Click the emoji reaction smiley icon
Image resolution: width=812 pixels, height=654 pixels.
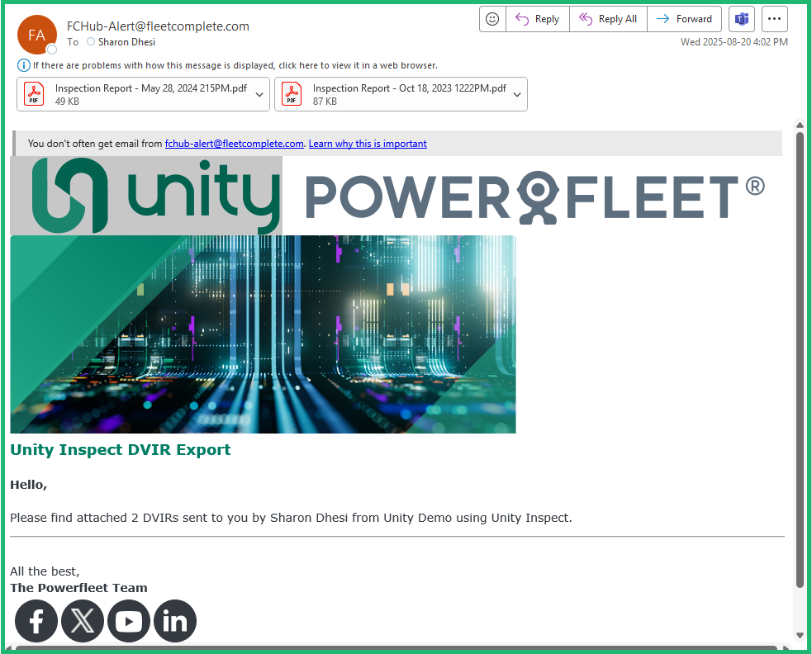pos(492,19)
